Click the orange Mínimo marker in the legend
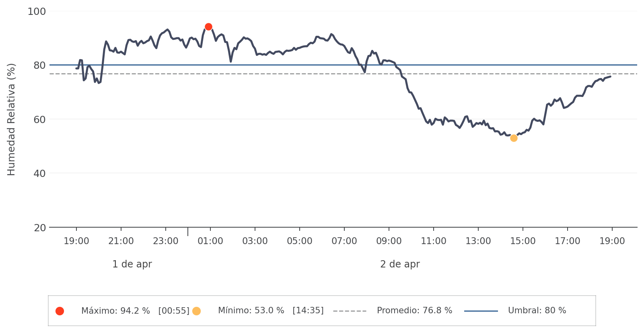The height and width of the screenshot is (333, 644). pos(196,311)
